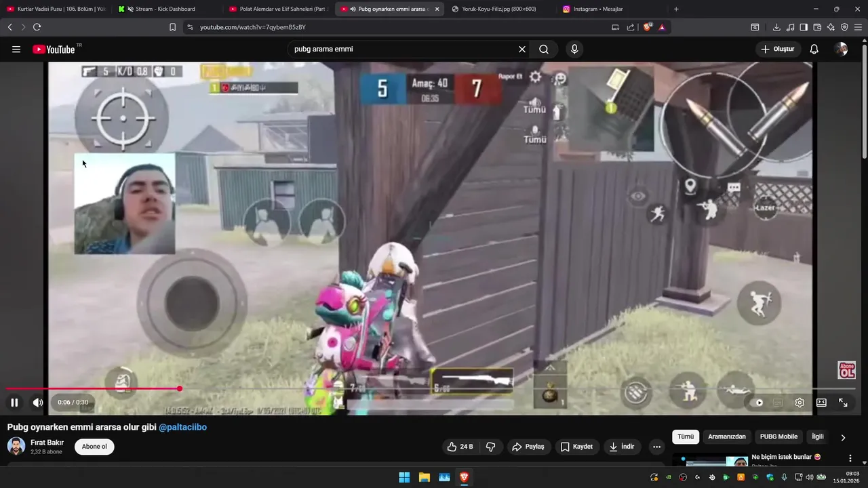Enter fullscreen video mode
Viewport: 868px width, 488px height.
tap(843, 403)
